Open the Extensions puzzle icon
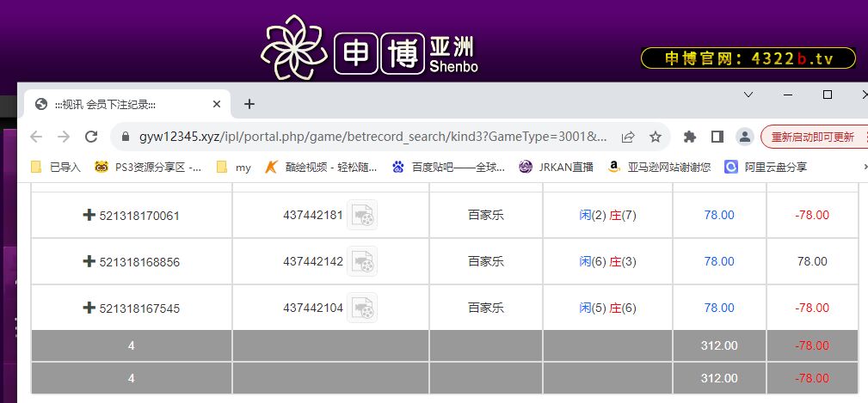The height and width of the screenshot is (403, 868). click(690, 137)
